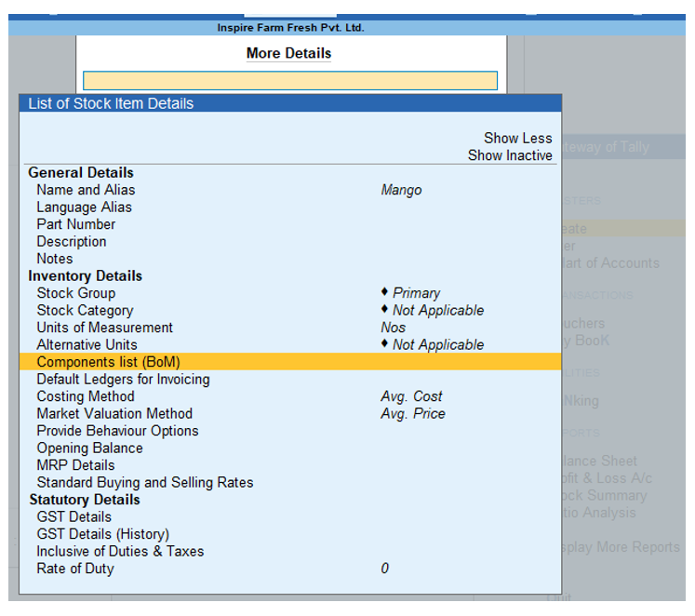Select Alternative Units row

click(290, 345)
